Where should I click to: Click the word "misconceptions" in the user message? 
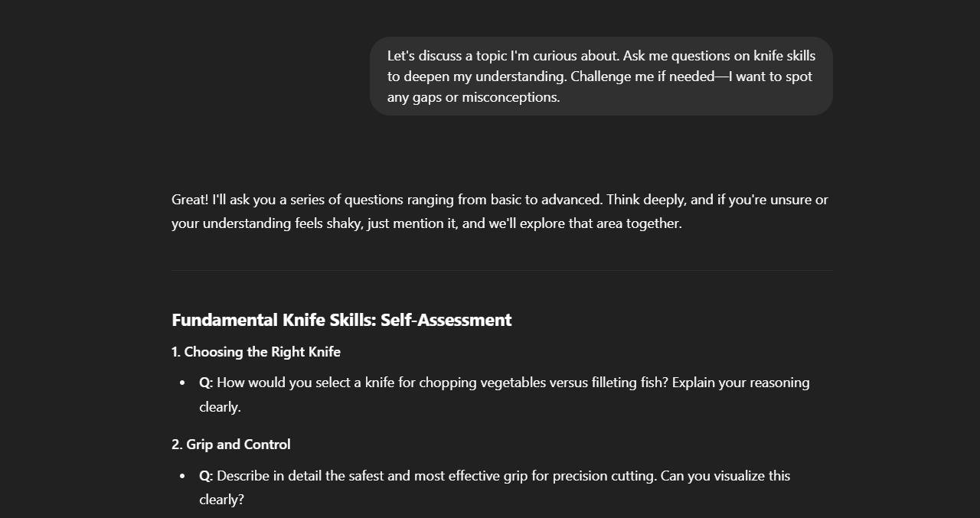coord(509,97)
